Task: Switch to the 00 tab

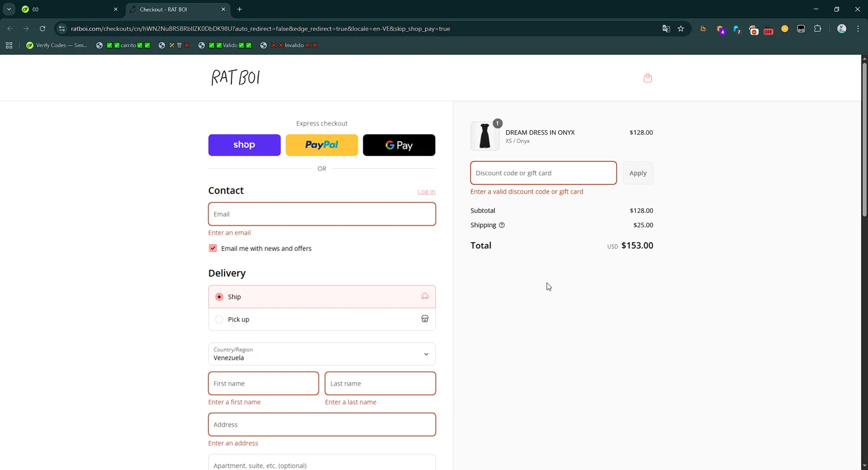Action: [68, 9]
